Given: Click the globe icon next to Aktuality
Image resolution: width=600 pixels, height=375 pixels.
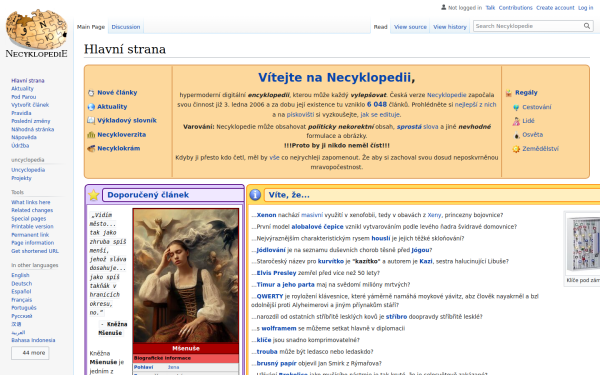Looking at the screenshot, I should coord(91,107).
